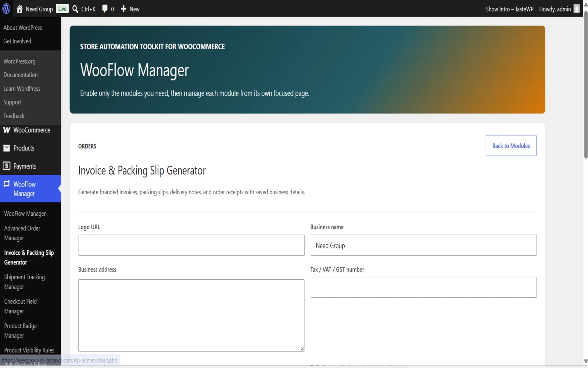
Task: Click the WooCommerce W icon
Action: pyautogui.click(x=7, y=130)
